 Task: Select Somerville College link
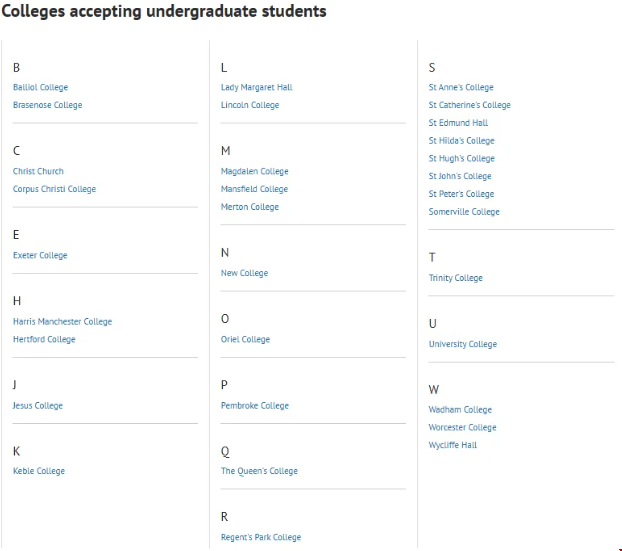click(x=464, y=212)
